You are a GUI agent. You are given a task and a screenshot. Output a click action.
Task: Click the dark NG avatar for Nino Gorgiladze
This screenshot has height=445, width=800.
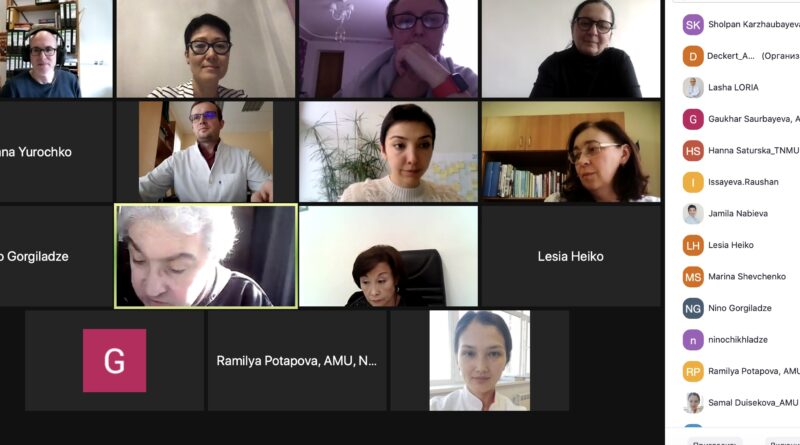(693, 308)
